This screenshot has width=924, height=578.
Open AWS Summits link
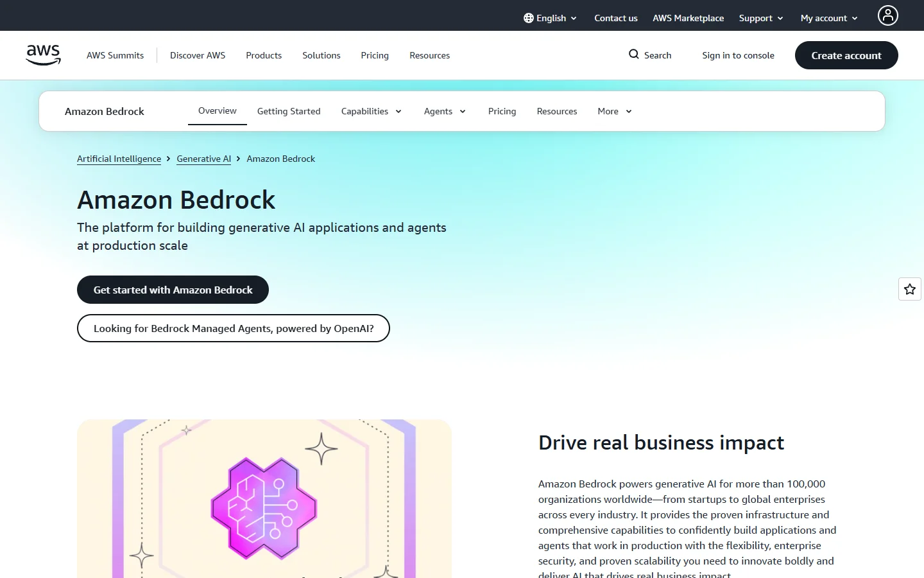116,55
